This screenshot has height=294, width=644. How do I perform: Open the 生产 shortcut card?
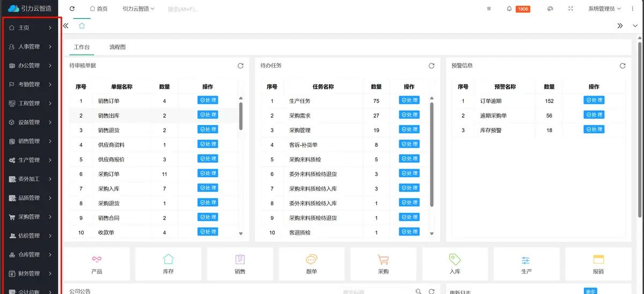pyautogui.click(x=526, y=264)
